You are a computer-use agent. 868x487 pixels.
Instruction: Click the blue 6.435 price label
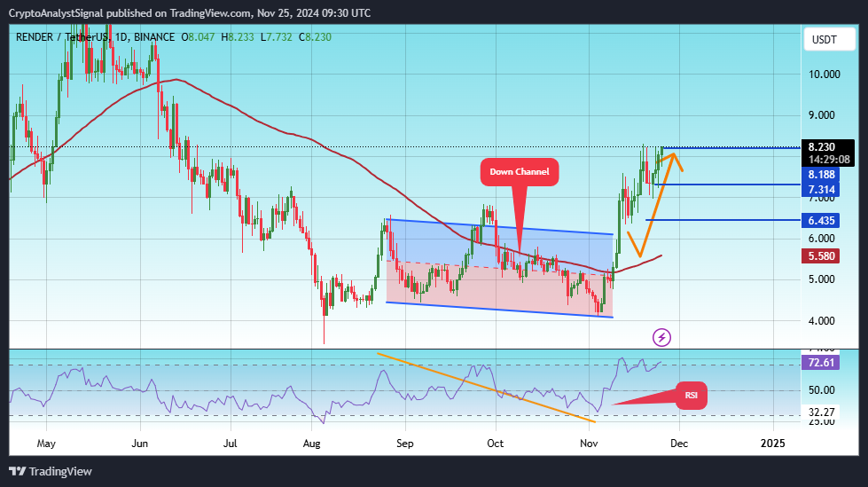coord(821,221)
